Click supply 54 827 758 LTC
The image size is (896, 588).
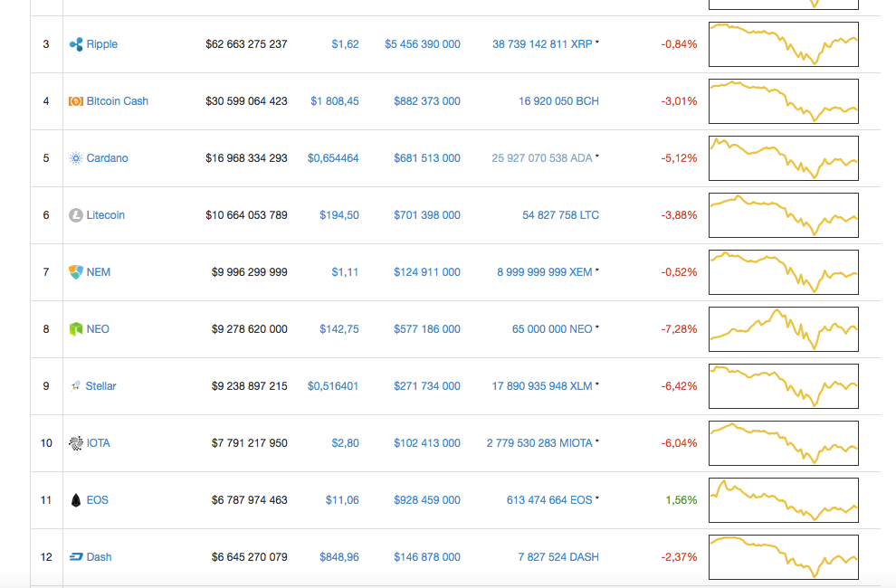[560, 215]
